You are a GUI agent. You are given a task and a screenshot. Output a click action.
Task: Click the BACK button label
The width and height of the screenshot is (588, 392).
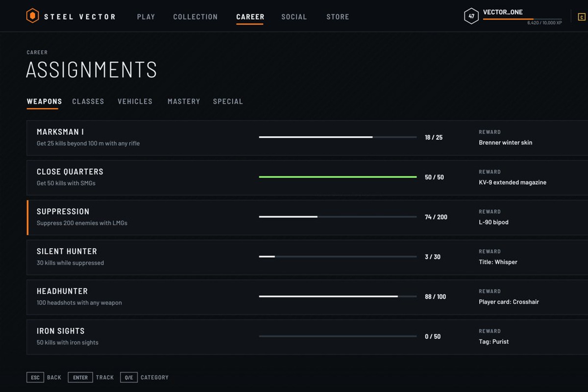54,377
